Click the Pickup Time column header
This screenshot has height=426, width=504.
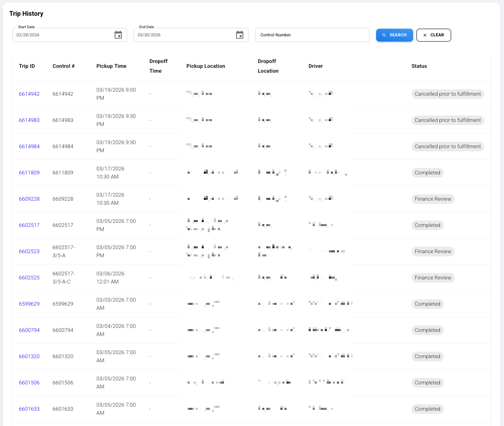point(111,66)
